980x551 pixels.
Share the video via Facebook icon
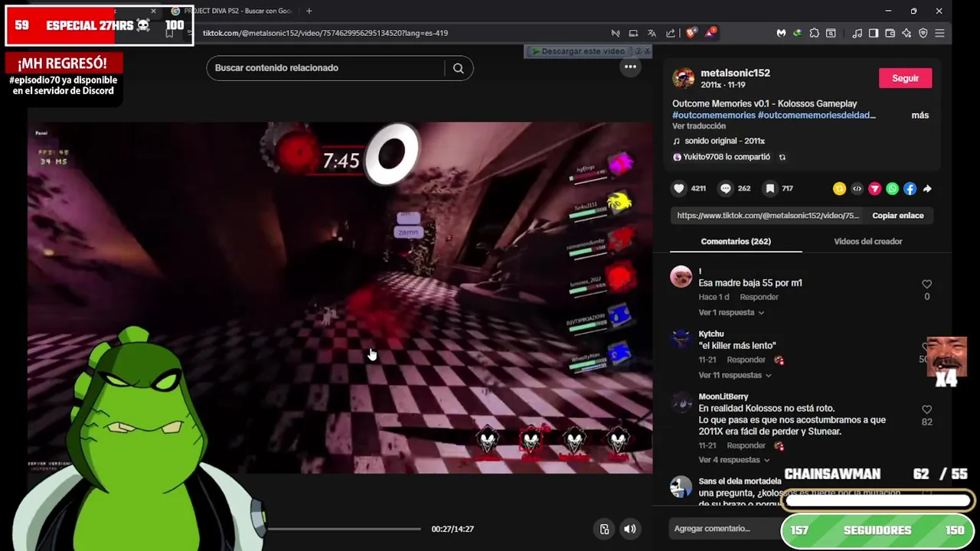910,188
